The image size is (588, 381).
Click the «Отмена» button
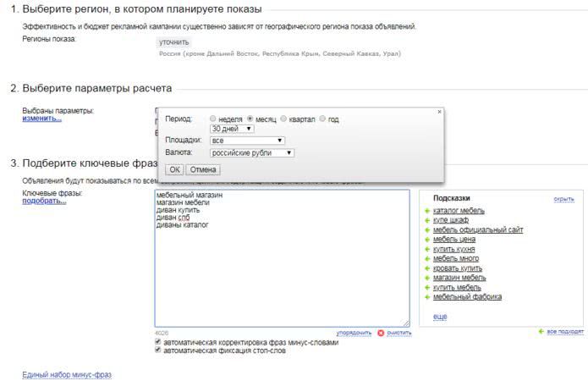click(x=203, y=169)
